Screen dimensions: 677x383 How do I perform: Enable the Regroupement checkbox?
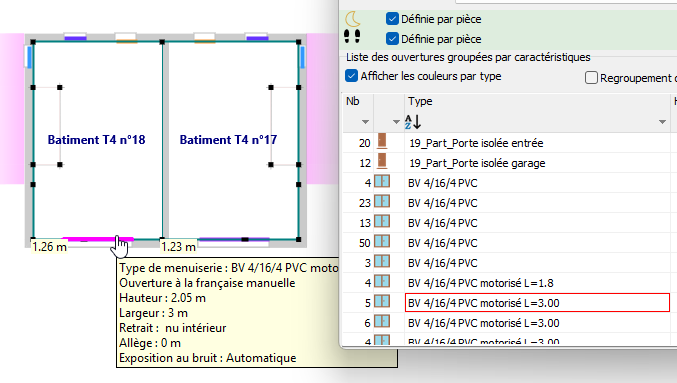[x=591, y=78]
